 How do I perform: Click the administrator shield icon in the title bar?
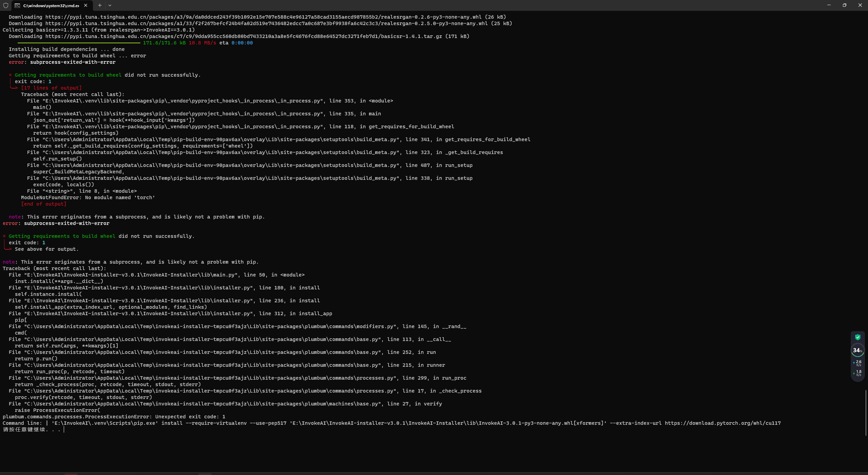point(5,5)
